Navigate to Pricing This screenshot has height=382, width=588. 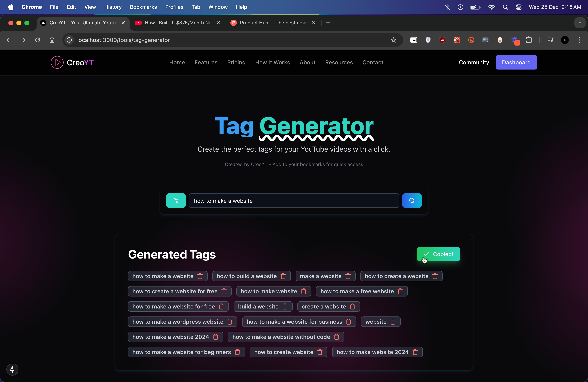[x=236, y=62]
